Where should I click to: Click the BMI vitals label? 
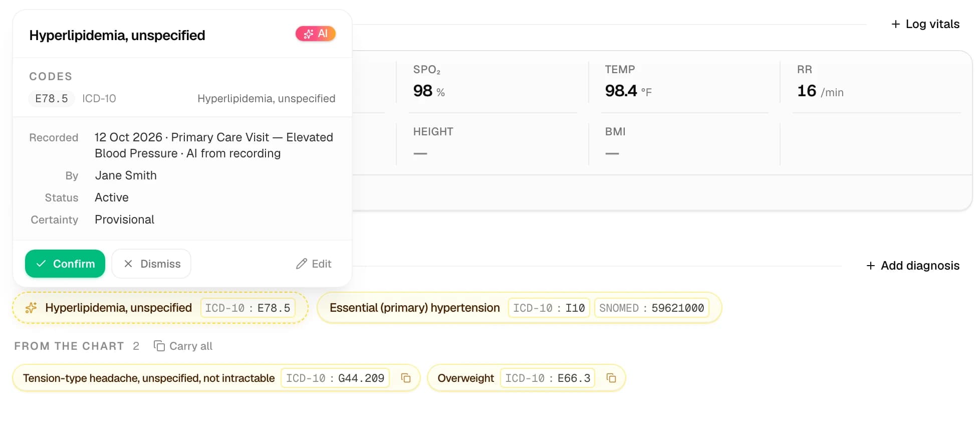(x=615, y=131)
